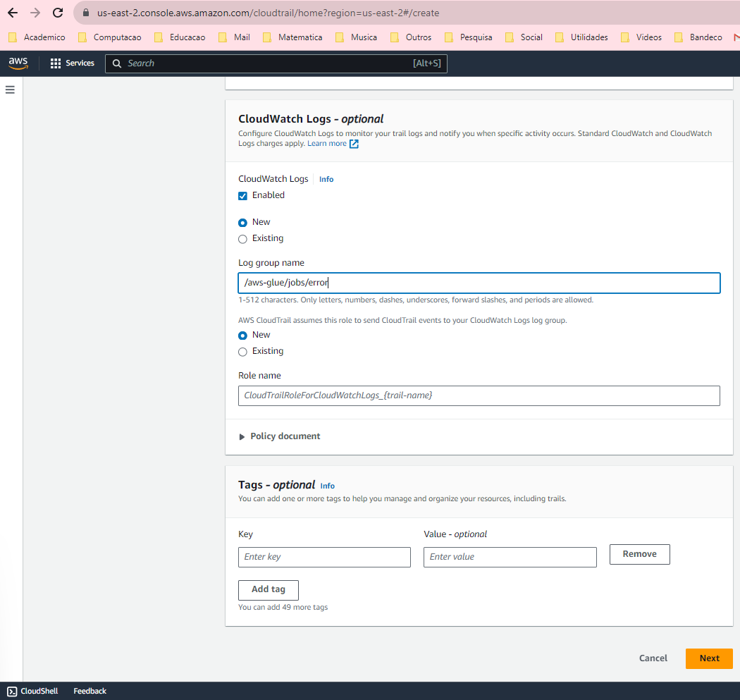Viewport: 740px width, 700px height.
Task: Open the hamburger side navigation menu
Action: 10,90
